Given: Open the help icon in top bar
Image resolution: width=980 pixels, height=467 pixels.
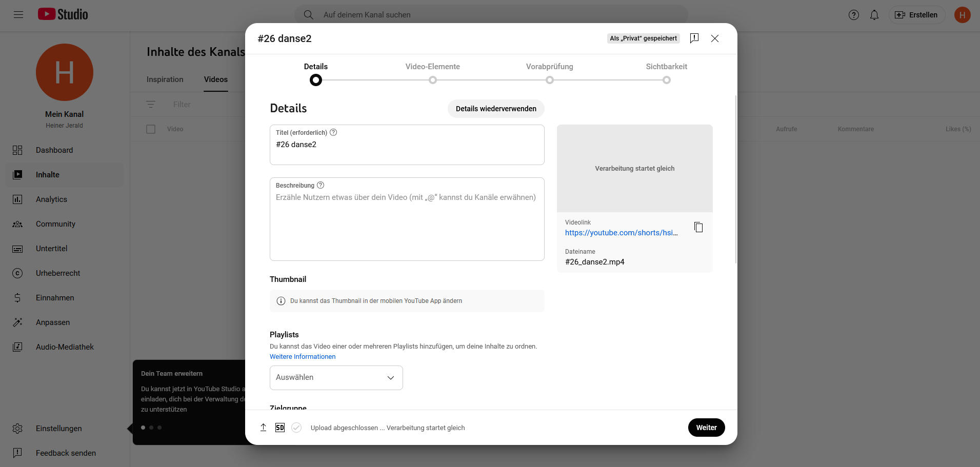Looking at the screenshot, I should [x=853, y=15].
